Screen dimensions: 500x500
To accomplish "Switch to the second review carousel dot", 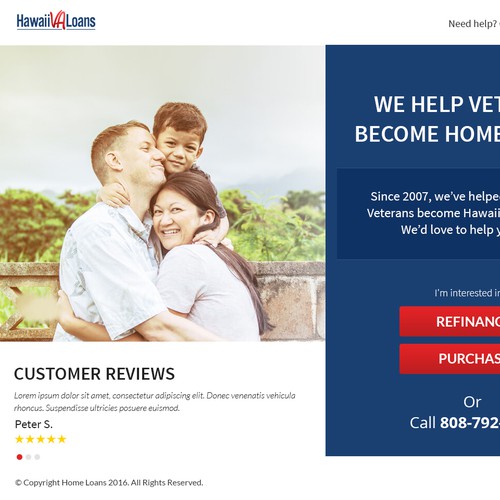I will pos(28,457).
